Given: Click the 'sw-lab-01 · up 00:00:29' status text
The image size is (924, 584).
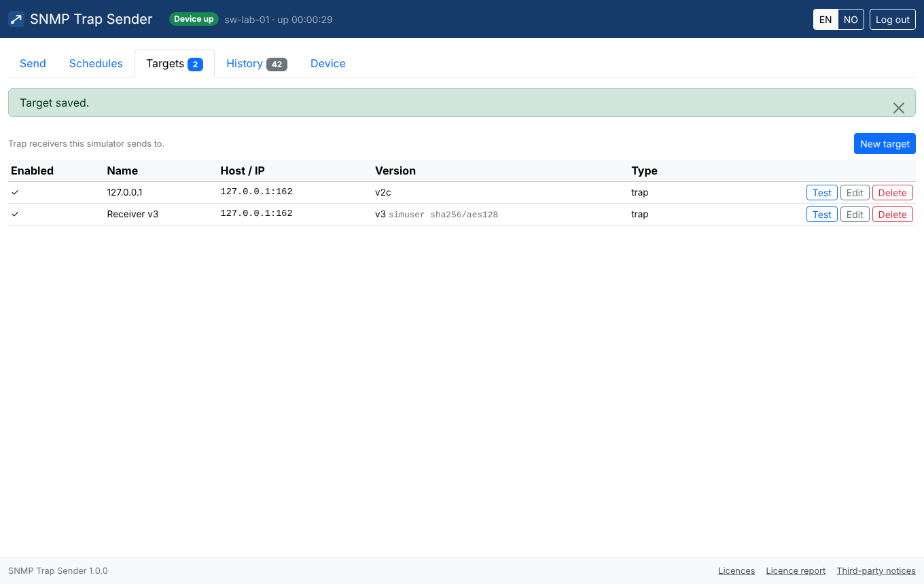Looking at the screenshot, I should pos(279,20).
